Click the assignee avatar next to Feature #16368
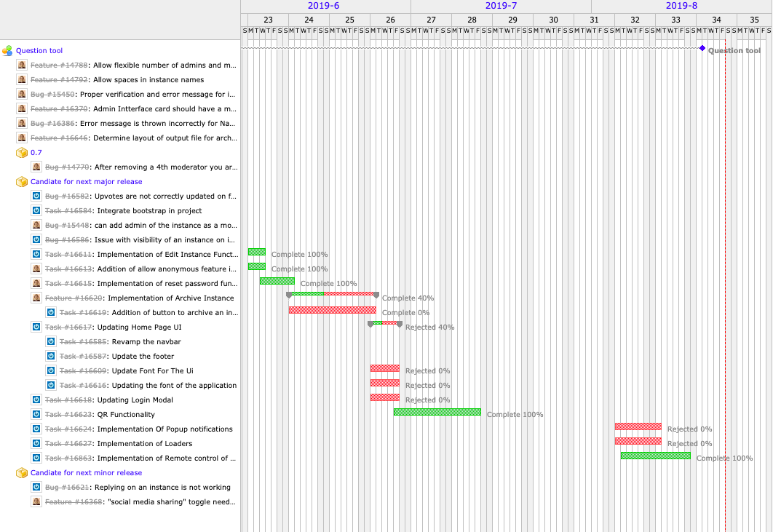The height and width of the screenshot is (532, 773). point(36,502)
